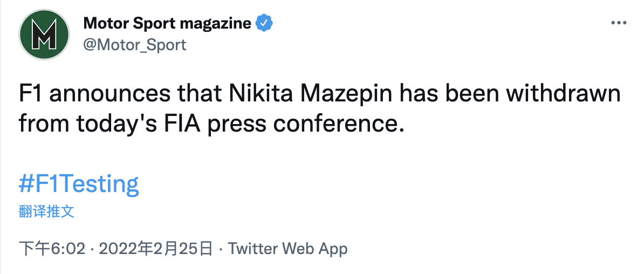Click the word "Twitter" in the source label
Viewport: 644px width, 274px height.
[x=252, y=249]
